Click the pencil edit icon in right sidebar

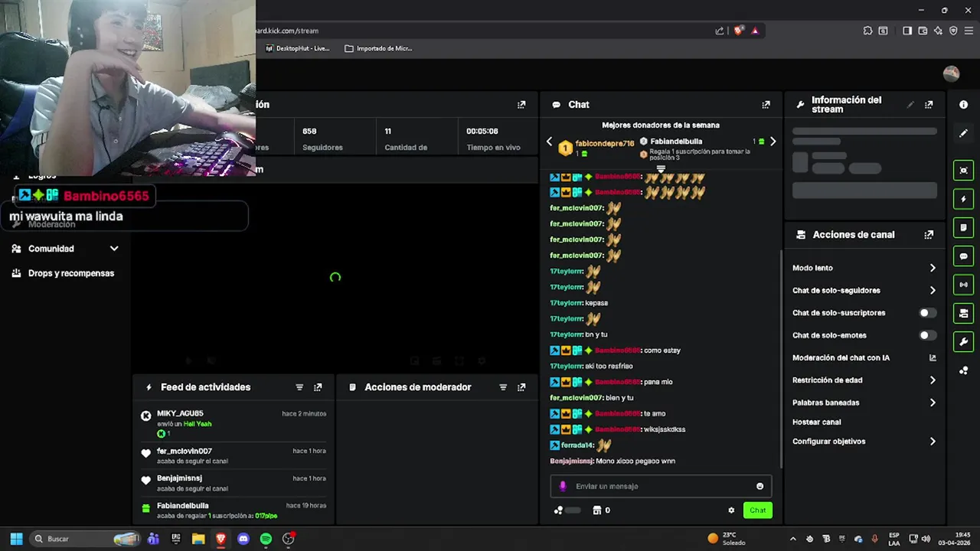coord(964,133)
